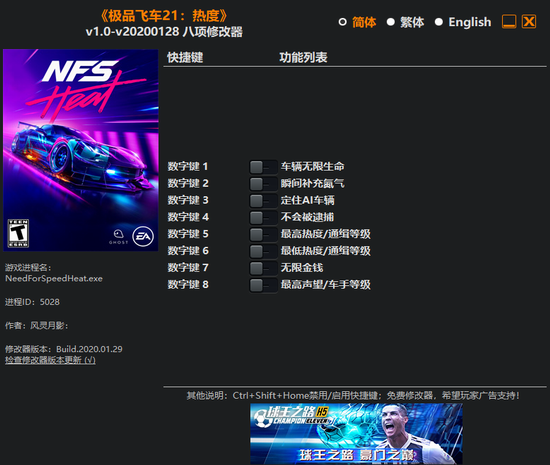550x465 pixels.
Task: Toggle 定住AI车辆 switch
Action: [x=263, y=201]
